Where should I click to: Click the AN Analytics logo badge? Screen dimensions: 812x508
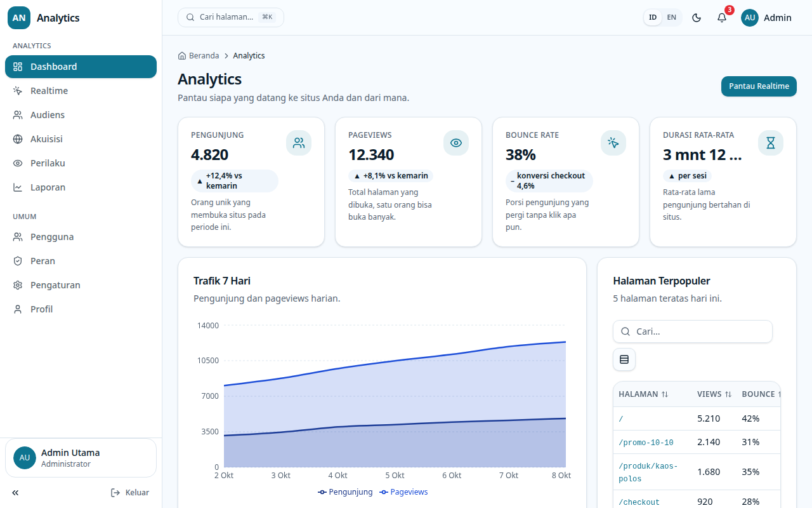pyautogui.click(x=19, y=18)
